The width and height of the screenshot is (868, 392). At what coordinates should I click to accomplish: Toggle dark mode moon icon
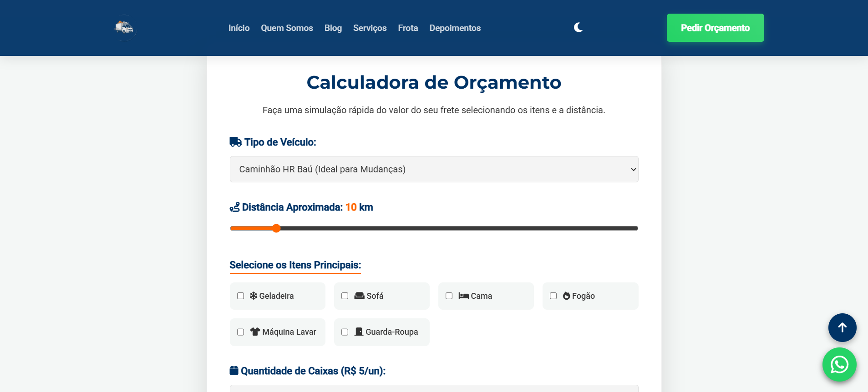coord(578,28)
